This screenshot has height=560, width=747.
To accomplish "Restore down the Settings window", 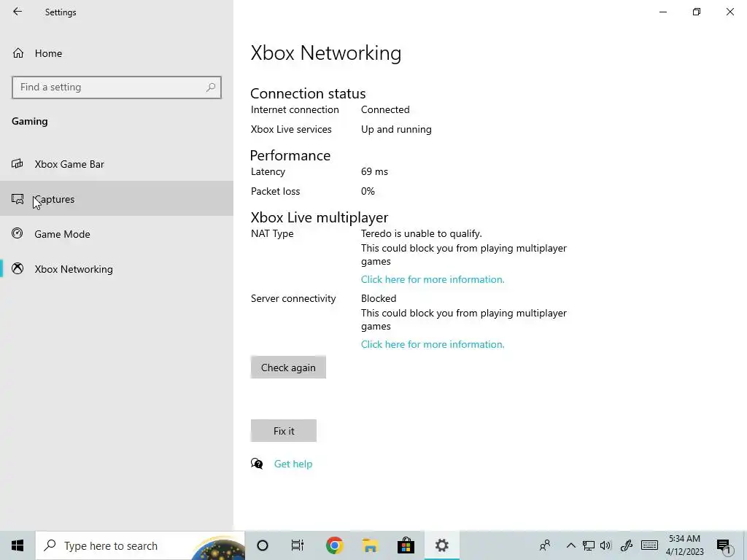I will point(697,12).
